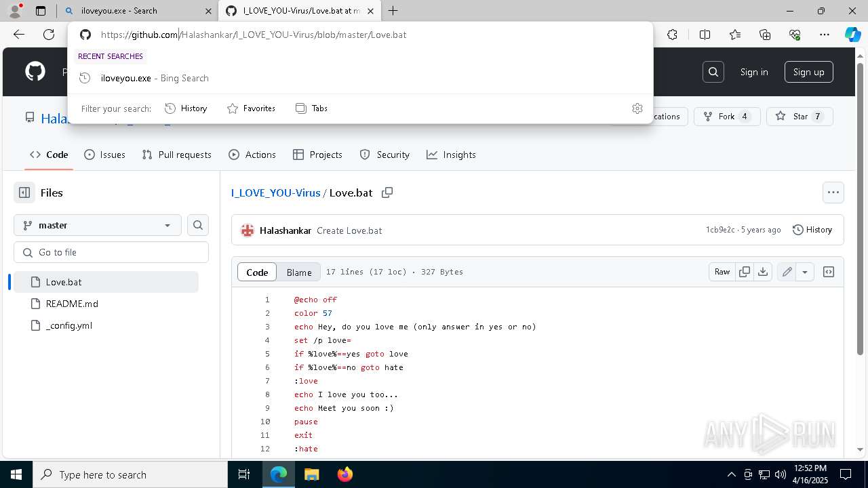The height and width of the screenshot is (488, 868).
Task: Open the Actions tab
Action: point(252,155)
